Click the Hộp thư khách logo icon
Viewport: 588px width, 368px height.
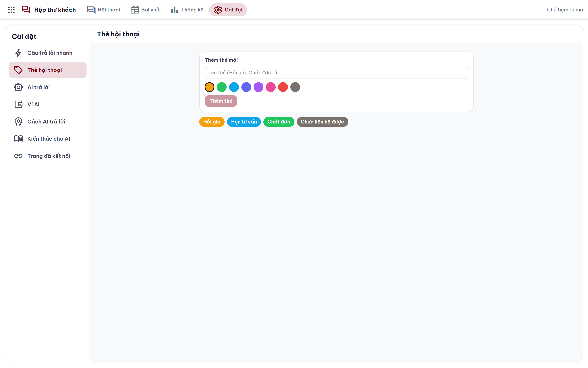[x=26, y=10]
